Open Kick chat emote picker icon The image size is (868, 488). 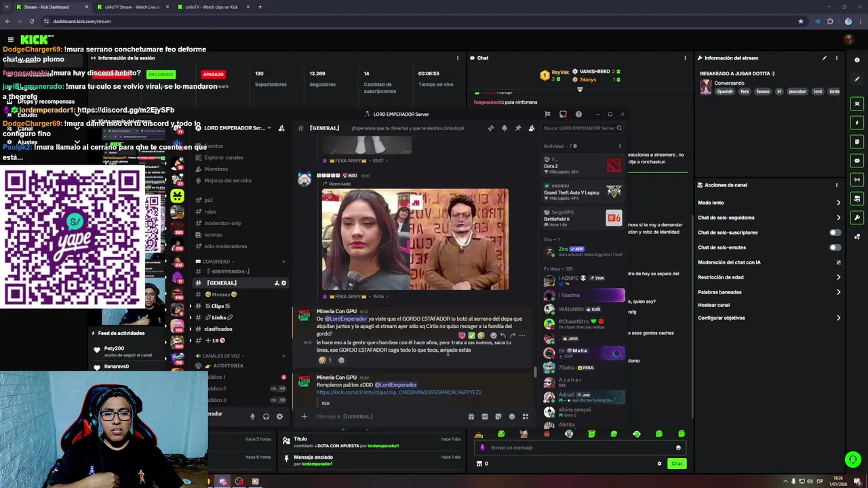click(678, 447)
